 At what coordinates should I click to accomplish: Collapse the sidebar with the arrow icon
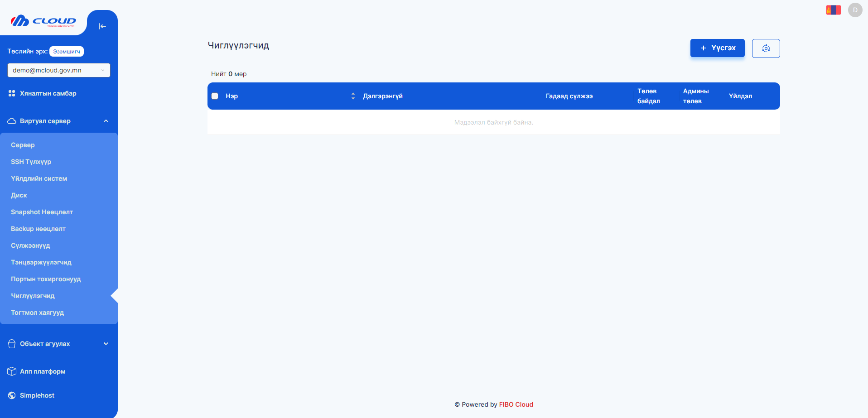point(102,26)
